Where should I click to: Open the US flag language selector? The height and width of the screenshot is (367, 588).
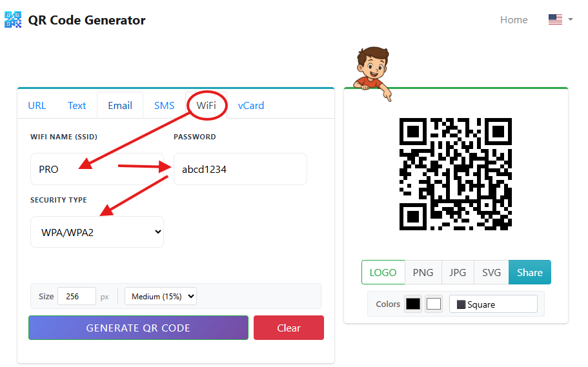coord(555,19)
